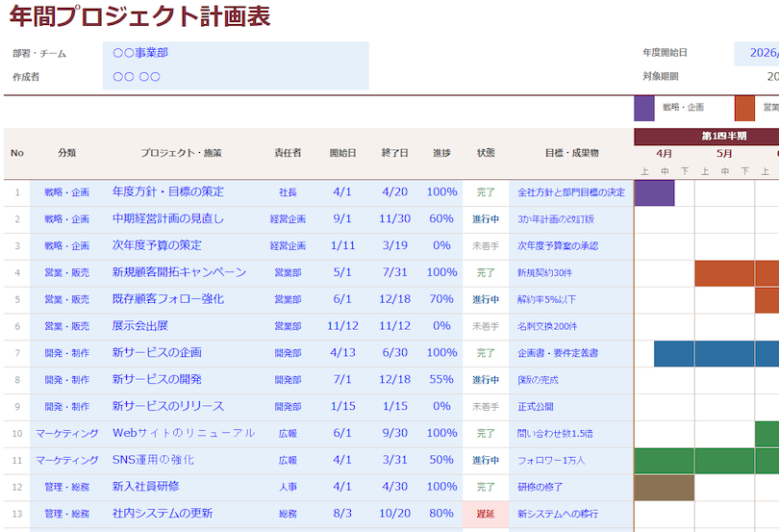This screenshot has height=532, width=779.
Task: Select project cell SNS運用の強化
Action: 183,461
